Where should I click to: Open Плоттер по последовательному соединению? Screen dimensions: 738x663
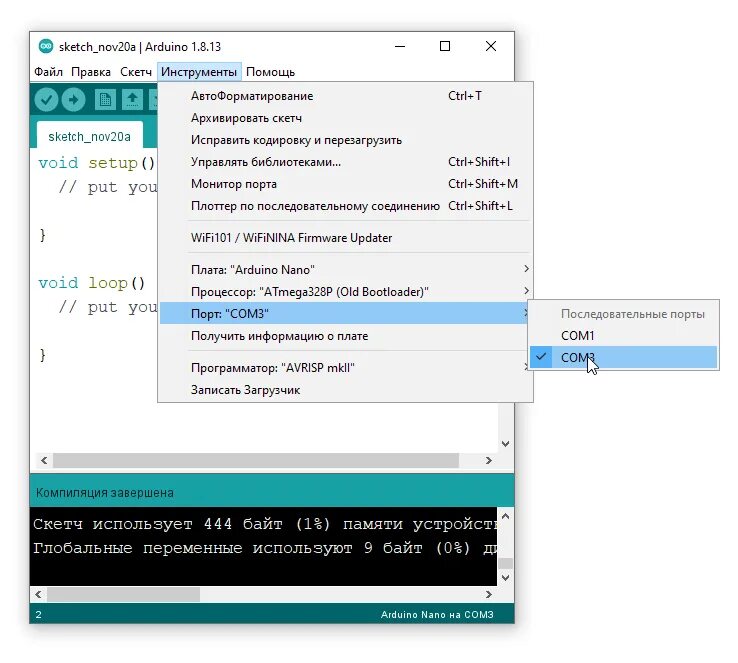click(x=346, y=206)
